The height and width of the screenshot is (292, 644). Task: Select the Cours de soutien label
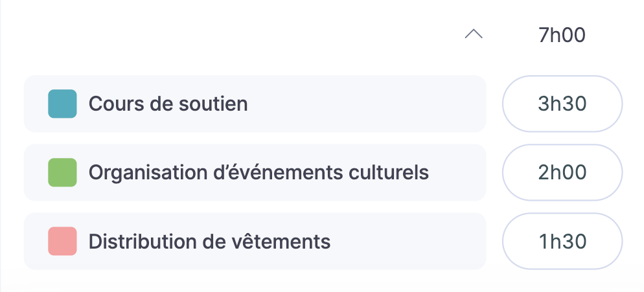tap(168, 104)
